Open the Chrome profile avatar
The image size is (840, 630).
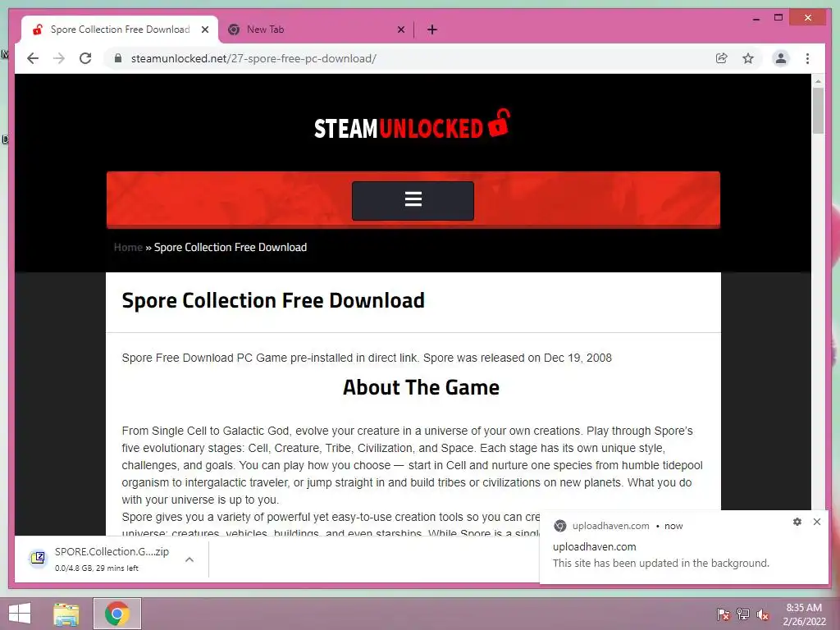[781, 58]
